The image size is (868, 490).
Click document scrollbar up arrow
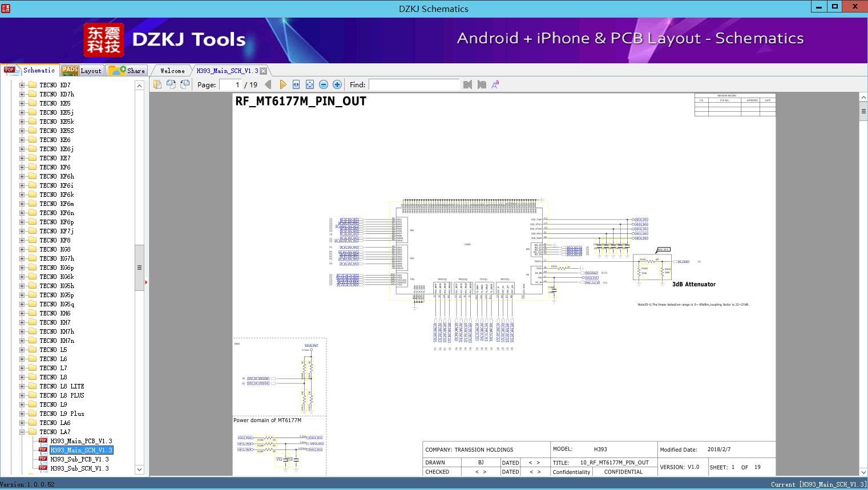tap(863, 98)
